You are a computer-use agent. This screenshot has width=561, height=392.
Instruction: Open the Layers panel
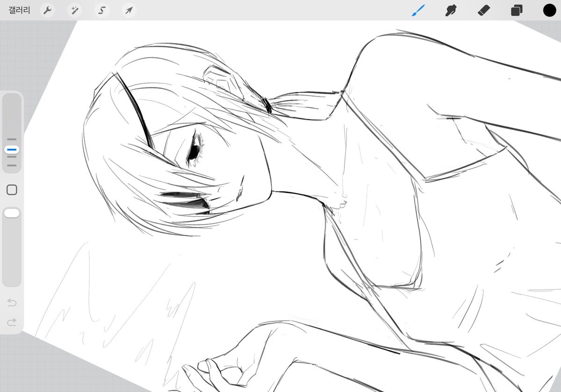517,10
